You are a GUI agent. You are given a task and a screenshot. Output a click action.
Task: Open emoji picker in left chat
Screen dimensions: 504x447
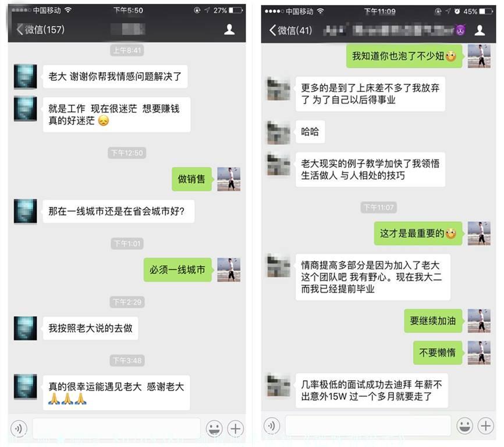pyautogui.click(x=214, y=428)
